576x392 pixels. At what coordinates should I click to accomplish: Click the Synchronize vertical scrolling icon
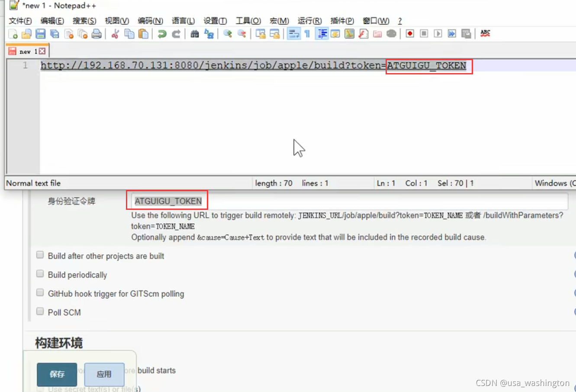[261, 34]
